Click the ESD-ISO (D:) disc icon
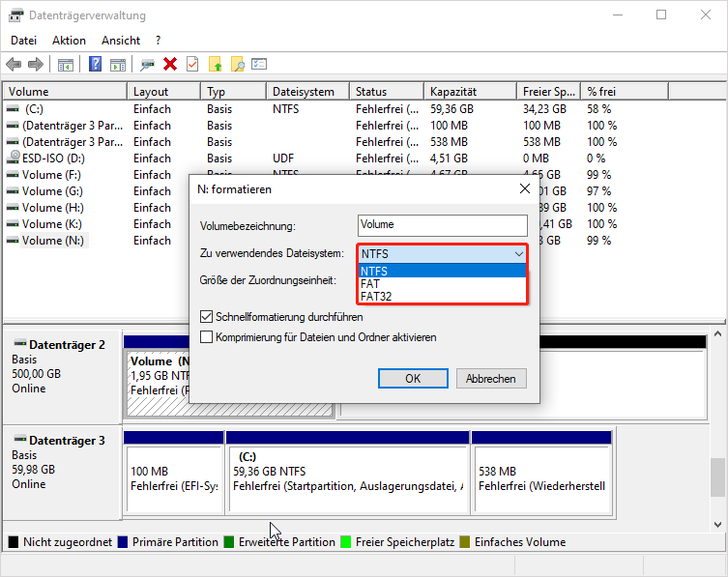The height and width of the screenshot is (577, 728). pos(13,158)
